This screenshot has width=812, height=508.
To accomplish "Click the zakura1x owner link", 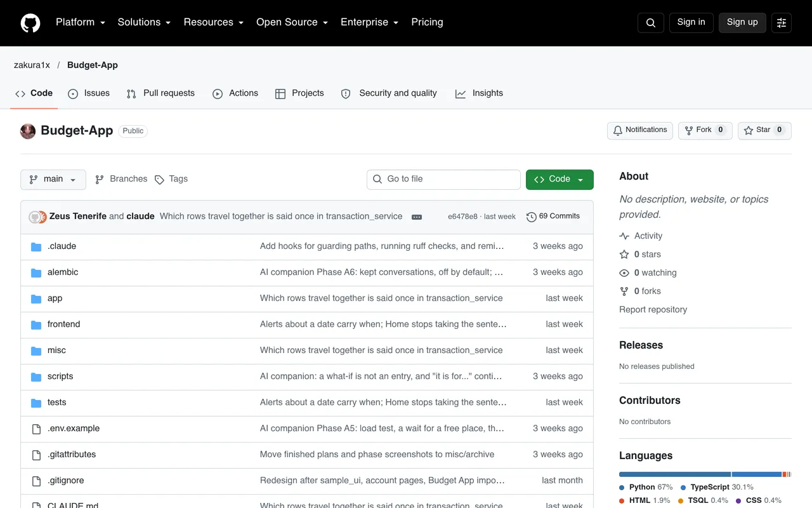I will coord(32,65).
